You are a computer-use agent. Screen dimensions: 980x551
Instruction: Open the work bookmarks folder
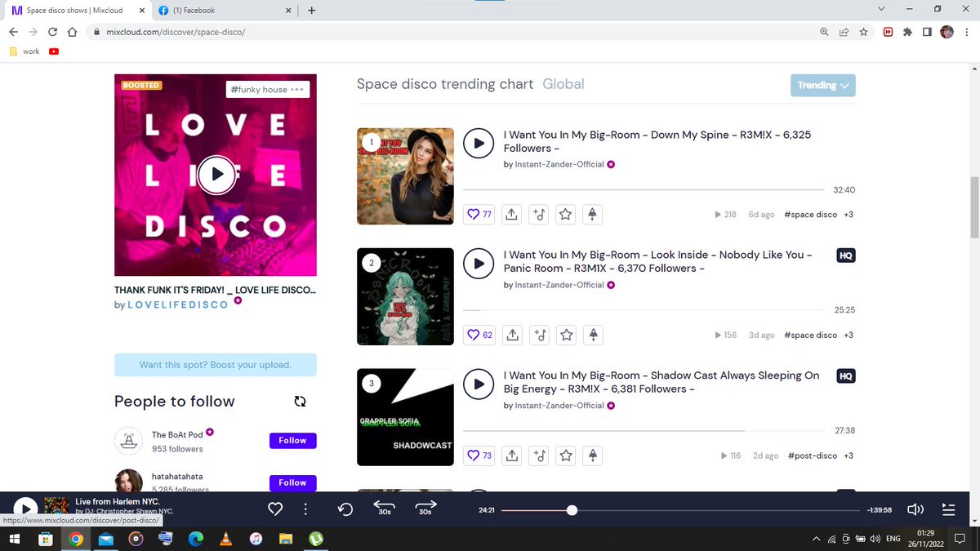click(24, 51)
